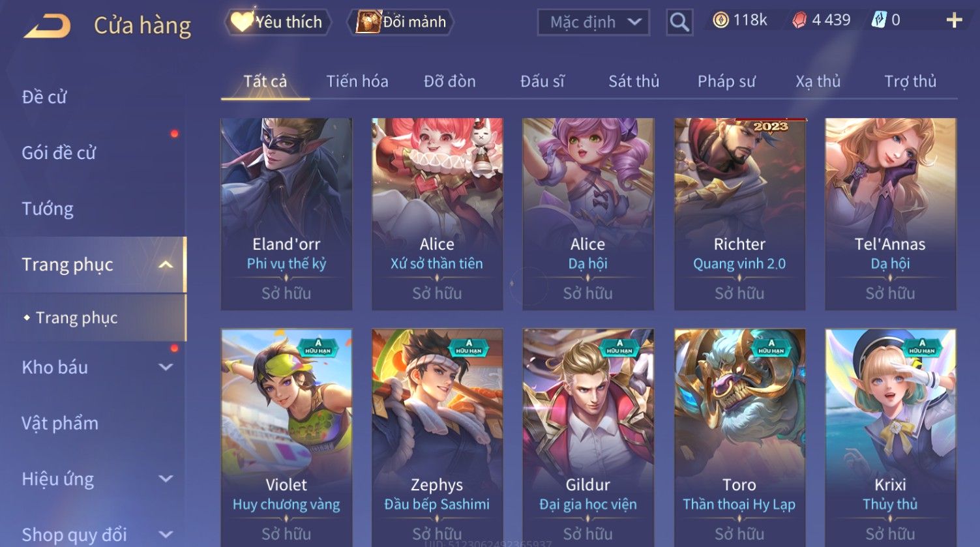The width and height of the screenshot is (980, 547).
Task: Tap the plus icon to add currency
Action: coord(954,20)
